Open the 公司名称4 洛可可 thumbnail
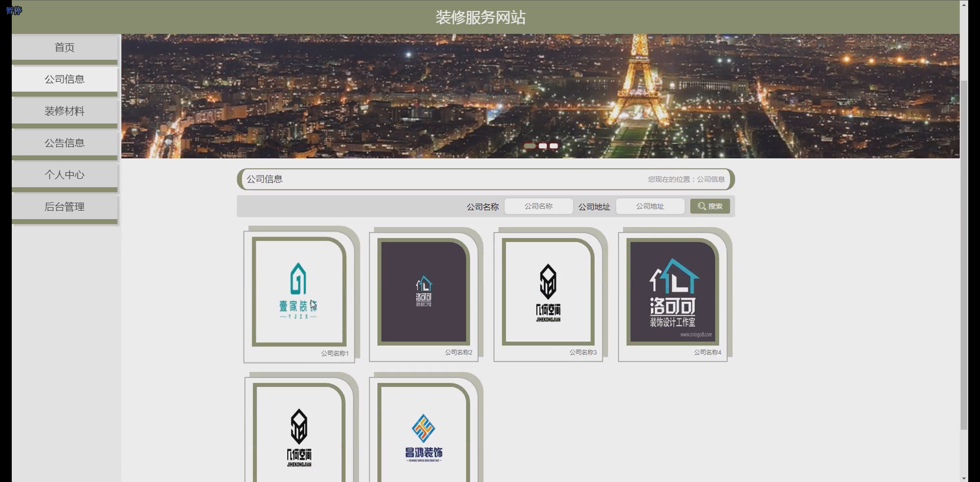980x482 pixels. (672, 291)
